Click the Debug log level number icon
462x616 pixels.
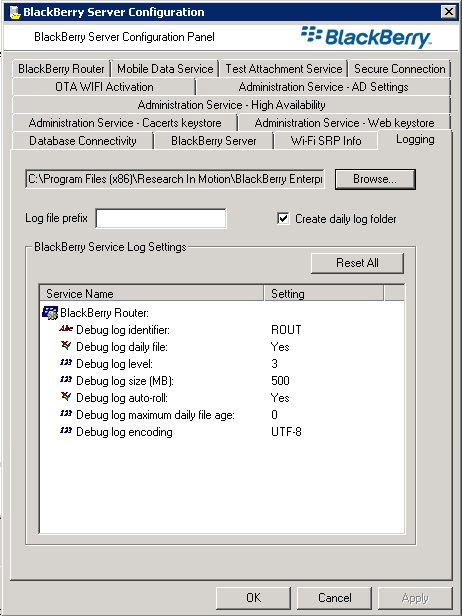pos(66,363)
